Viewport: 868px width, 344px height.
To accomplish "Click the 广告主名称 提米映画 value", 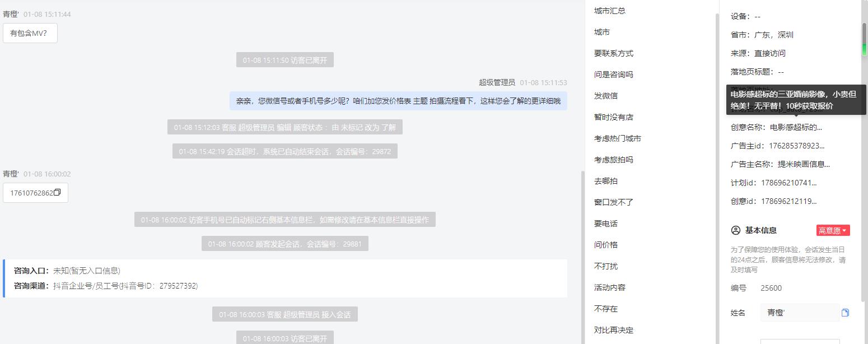I will pyautogui.click(x=804, y=164).
